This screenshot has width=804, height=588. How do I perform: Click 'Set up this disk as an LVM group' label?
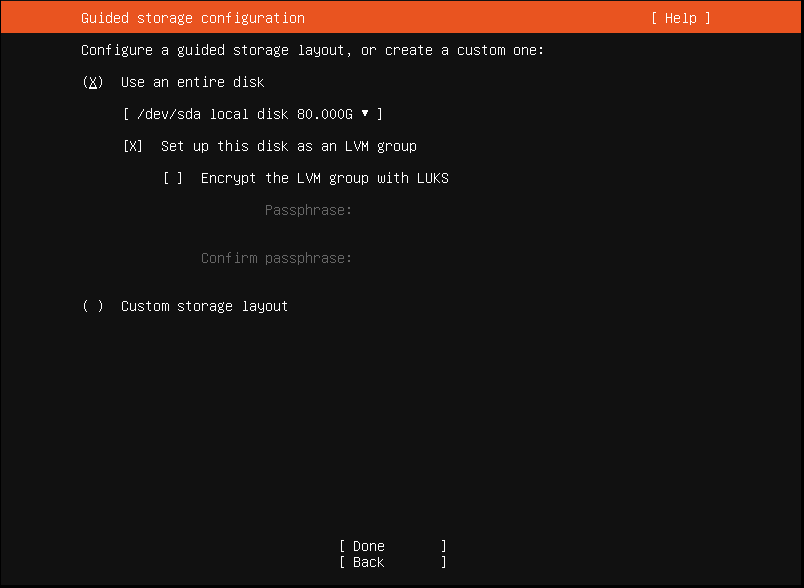(x=288, y=146)
